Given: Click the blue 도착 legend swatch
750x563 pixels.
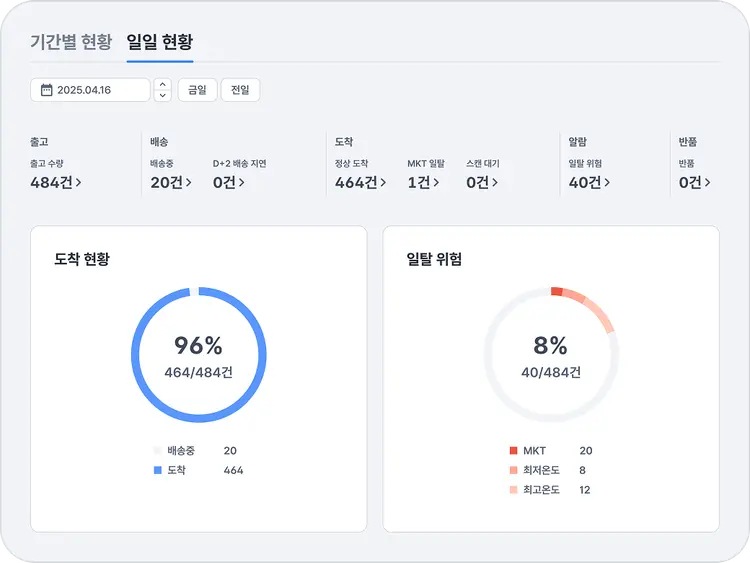Looking at the screenshot, I should tap(157, 470).
